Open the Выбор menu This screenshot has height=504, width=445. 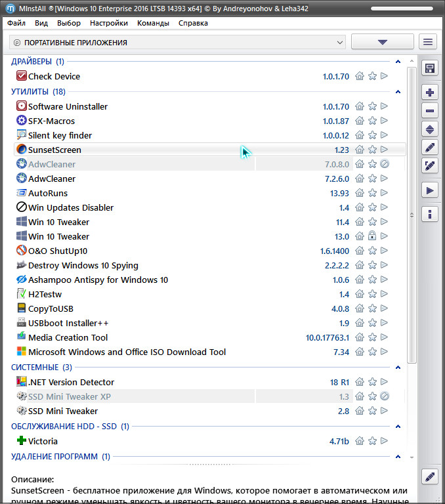[69, 23]
